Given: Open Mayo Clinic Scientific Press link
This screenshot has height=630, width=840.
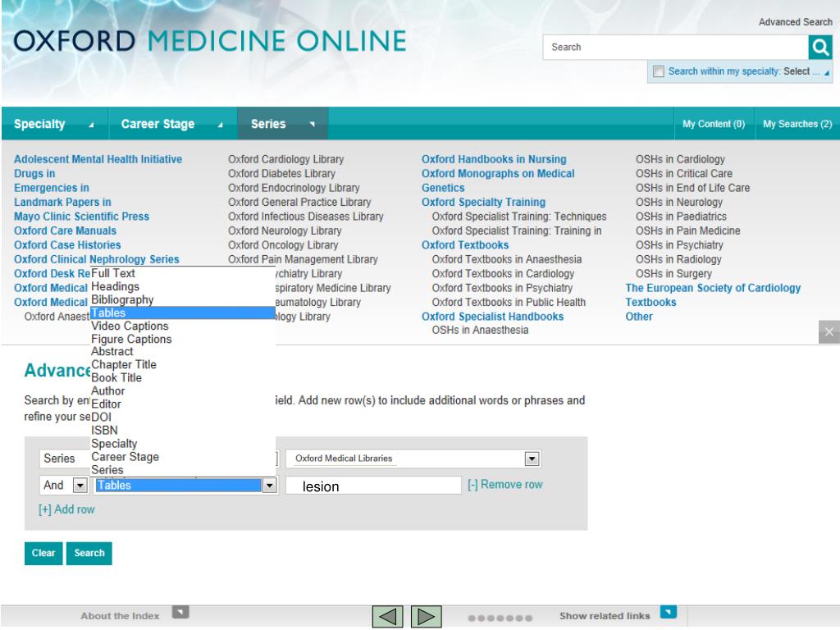Looking at the screenshot, I should pyautogui.click(x=81, y=217).
